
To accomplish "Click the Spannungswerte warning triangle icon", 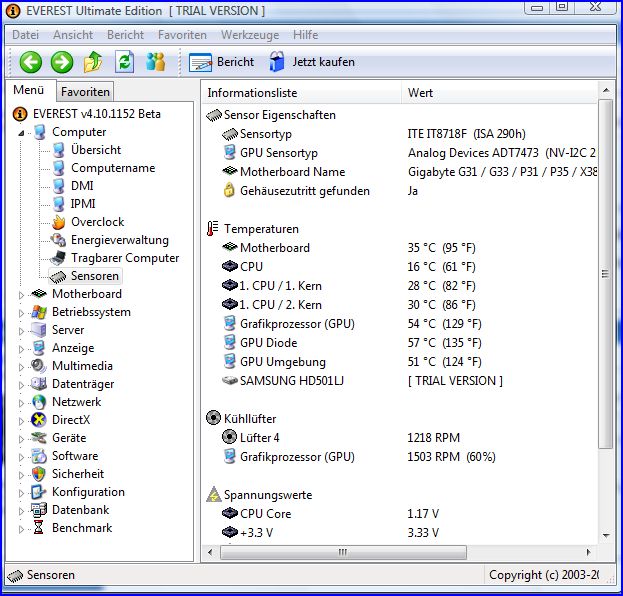I will click(213, 494).
